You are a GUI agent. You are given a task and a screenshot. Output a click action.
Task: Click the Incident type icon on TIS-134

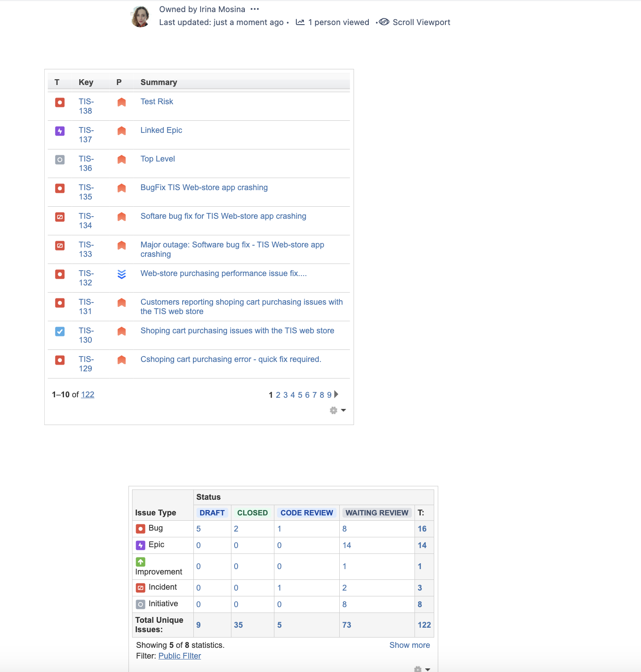coord(60,217)
